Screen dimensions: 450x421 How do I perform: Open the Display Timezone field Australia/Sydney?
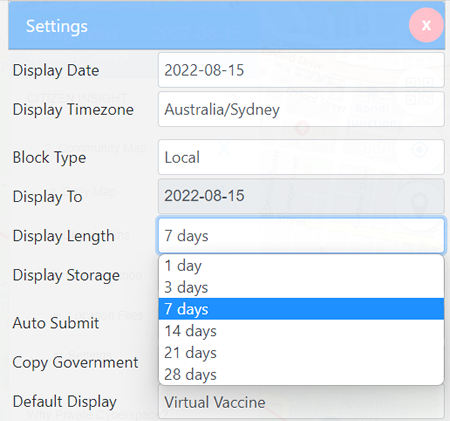click(x=301, y=109)
